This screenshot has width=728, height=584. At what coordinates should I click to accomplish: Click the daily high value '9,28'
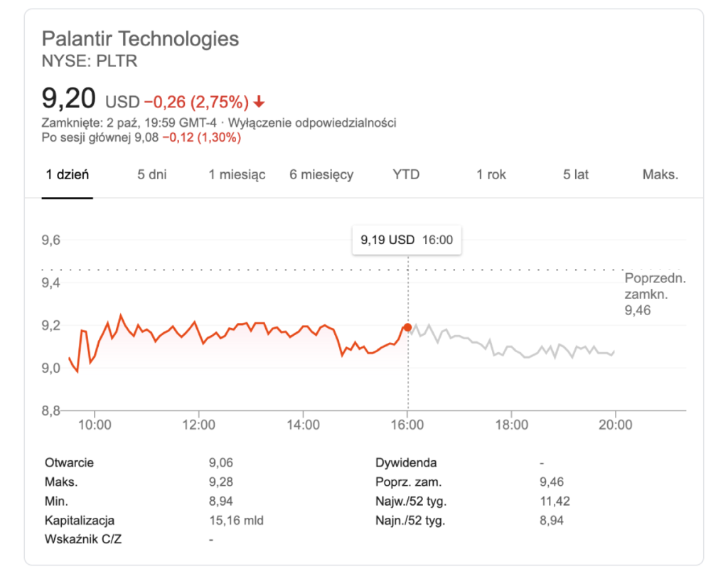click(x=221, y=482)
